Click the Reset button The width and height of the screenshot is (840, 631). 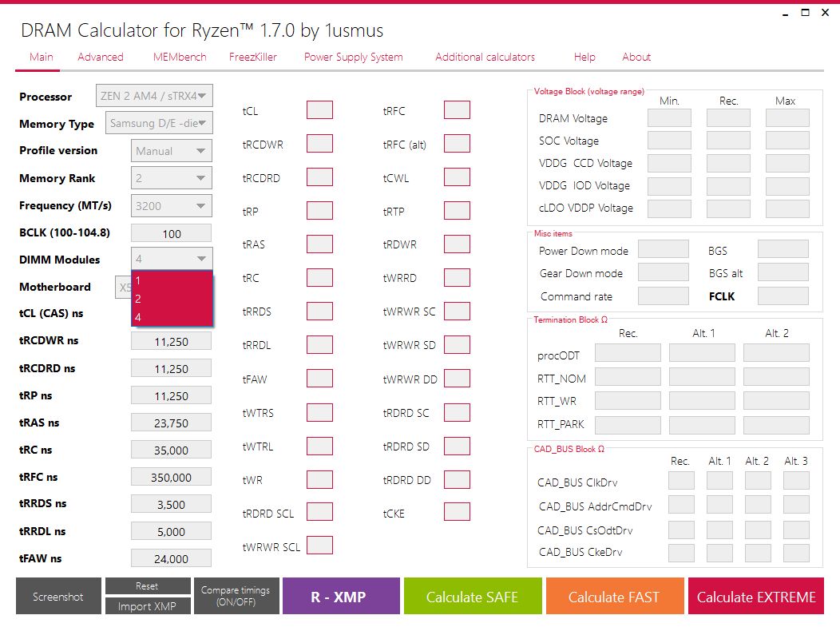click(x=148, y=586)
